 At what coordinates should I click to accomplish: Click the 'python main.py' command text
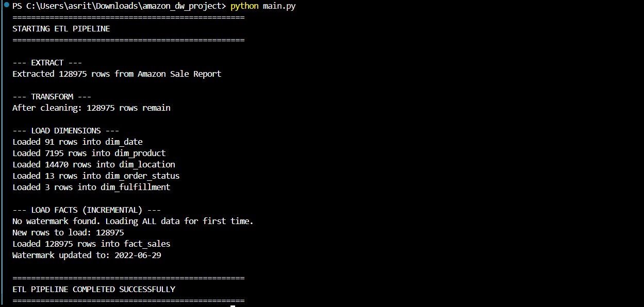pyautogui.click(x=263, y=6)
